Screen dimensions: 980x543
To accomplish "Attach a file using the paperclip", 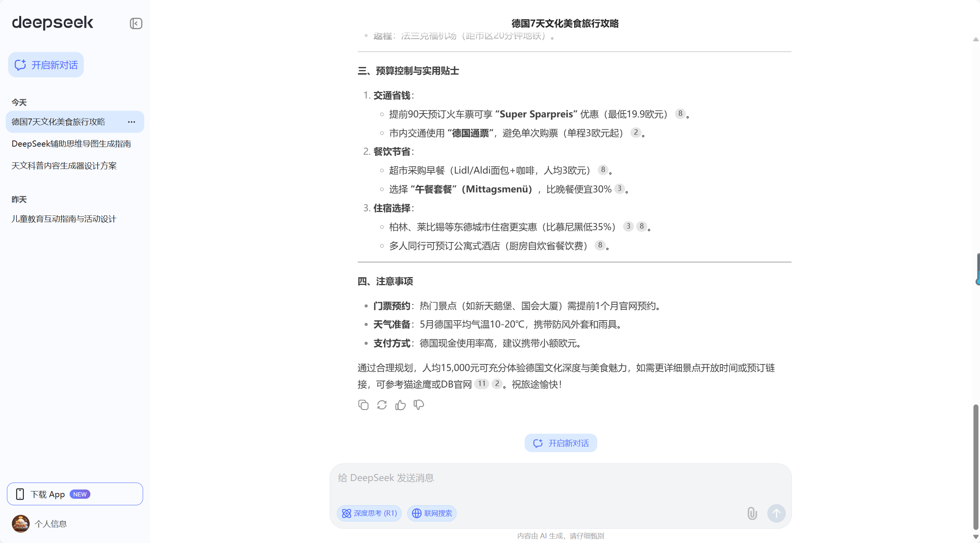I will [x=752, y=513].
